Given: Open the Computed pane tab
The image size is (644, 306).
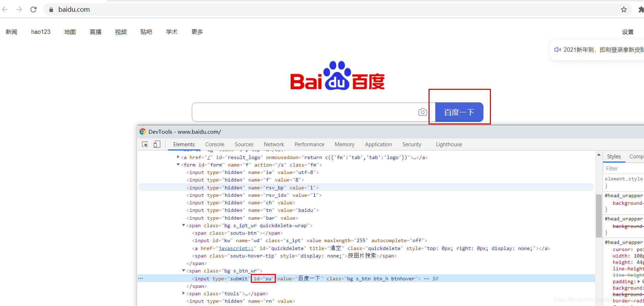Looking at the screenshot, I should (x=637, y=157).
